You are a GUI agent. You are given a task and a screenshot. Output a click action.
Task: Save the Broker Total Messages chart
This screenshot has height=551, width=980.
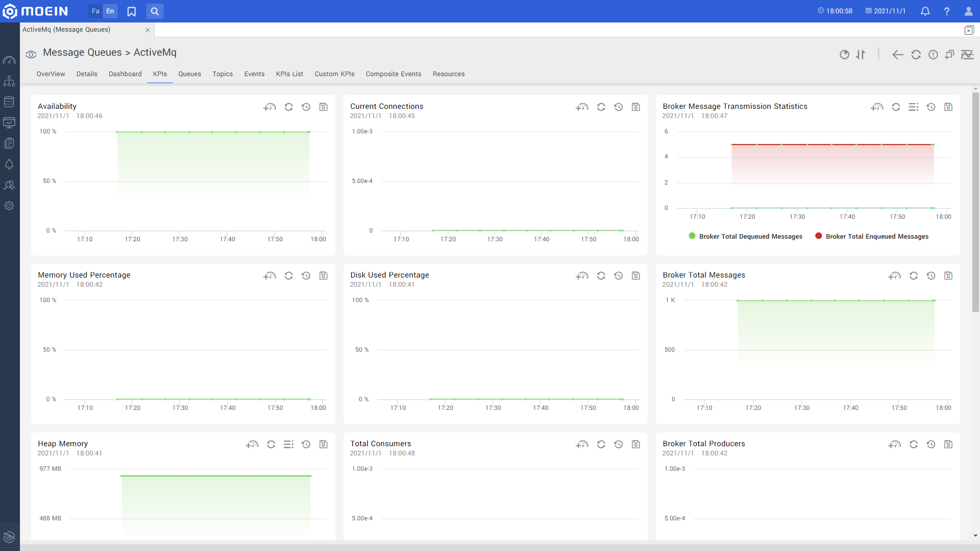948,276
